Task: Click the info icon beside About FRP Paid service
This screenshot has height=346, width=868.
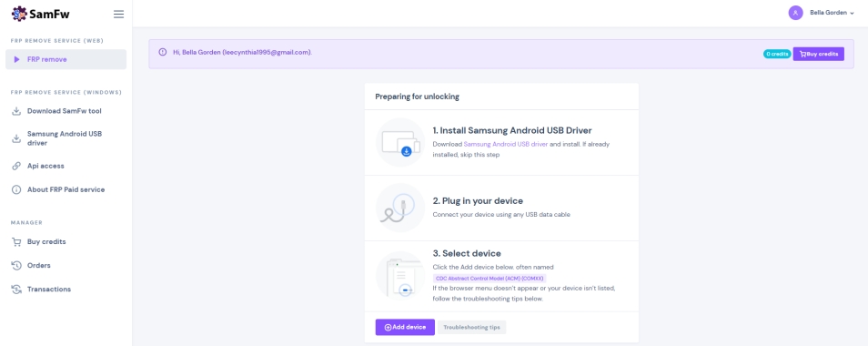Action: pyautogui.click(x=16, y=189)
